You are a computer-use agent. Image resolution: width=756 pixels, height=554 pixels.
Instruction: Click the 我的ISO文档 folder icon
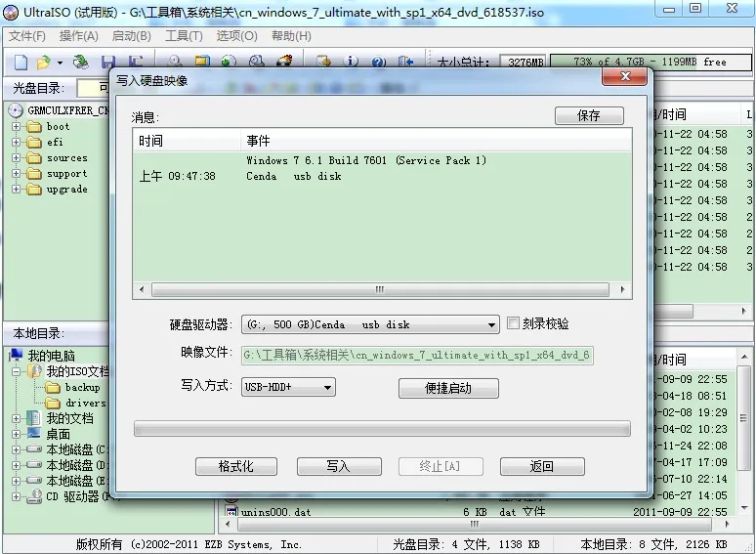coord(34,371)
